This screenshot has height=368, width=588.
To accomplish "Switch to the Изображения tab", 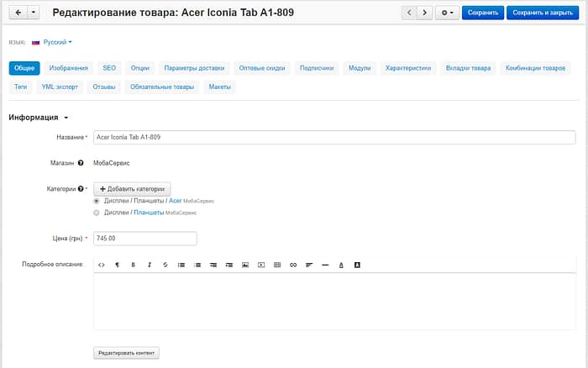I will 68,68.
